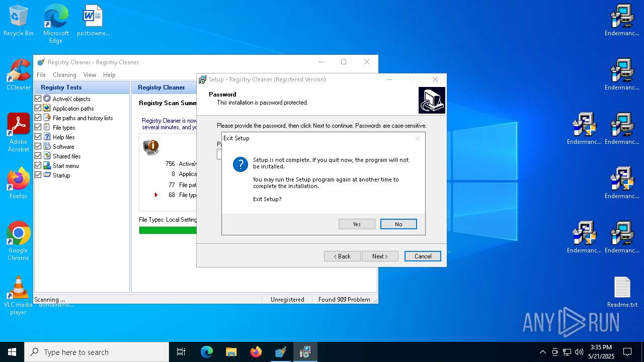
Task: Select the postsowne Word document on the desktop
Action: pos(93,21)
